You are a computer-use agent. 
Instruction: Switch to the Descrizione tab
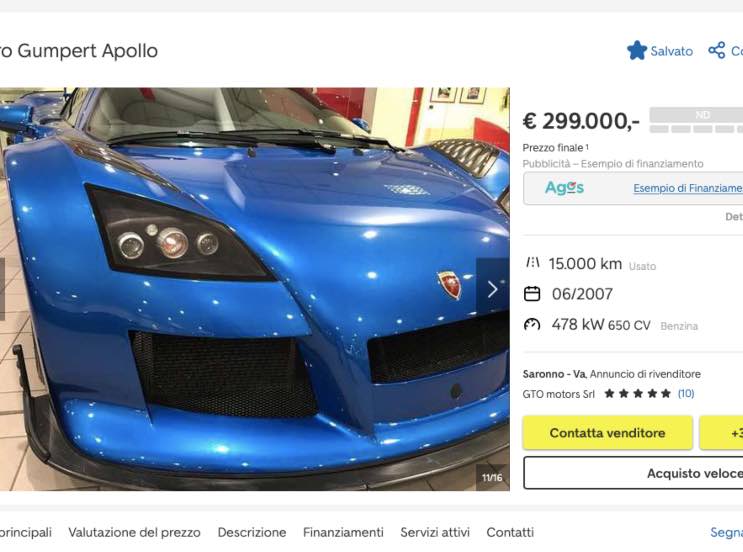pyautogui.click(x=252, y=533)
